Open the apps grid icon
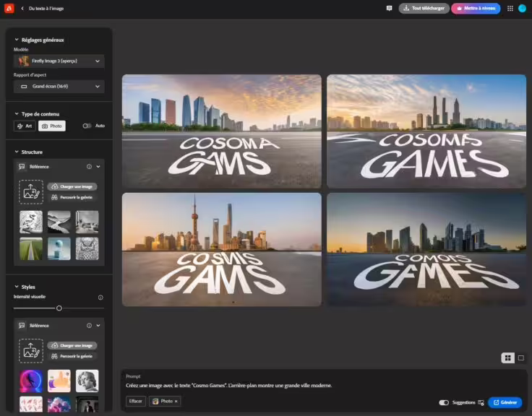 point(510,8)
